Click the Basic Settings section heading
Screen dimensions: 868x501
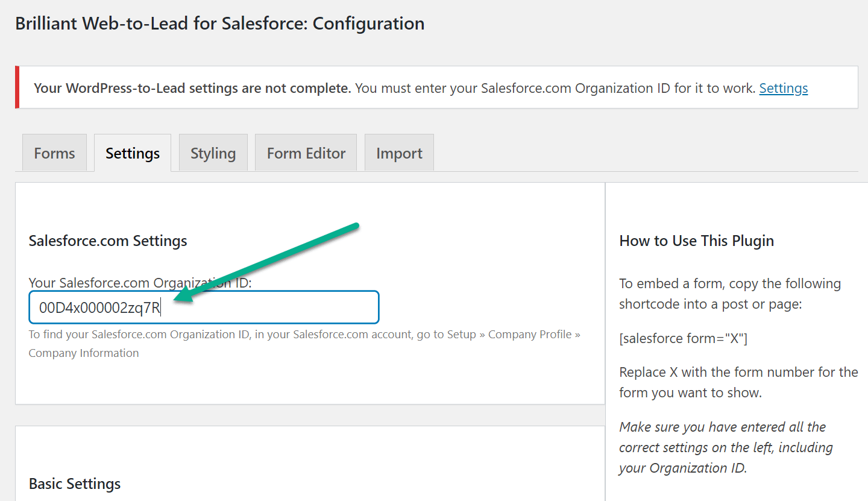(x=75, y=484)
